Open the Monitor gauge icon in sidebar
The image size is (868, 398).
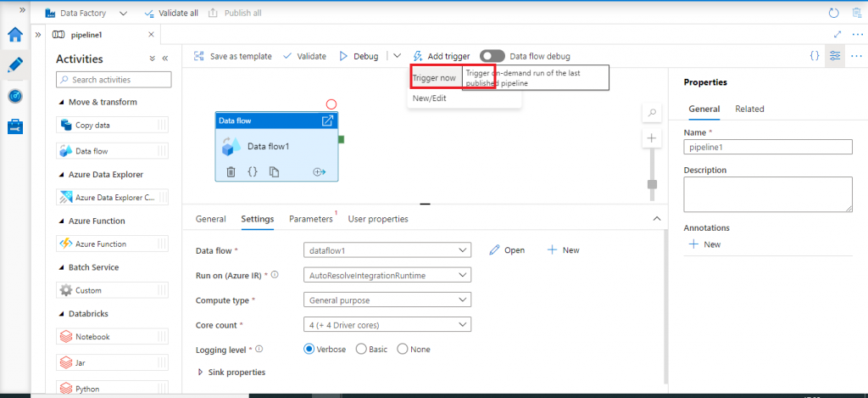point(15,96)
